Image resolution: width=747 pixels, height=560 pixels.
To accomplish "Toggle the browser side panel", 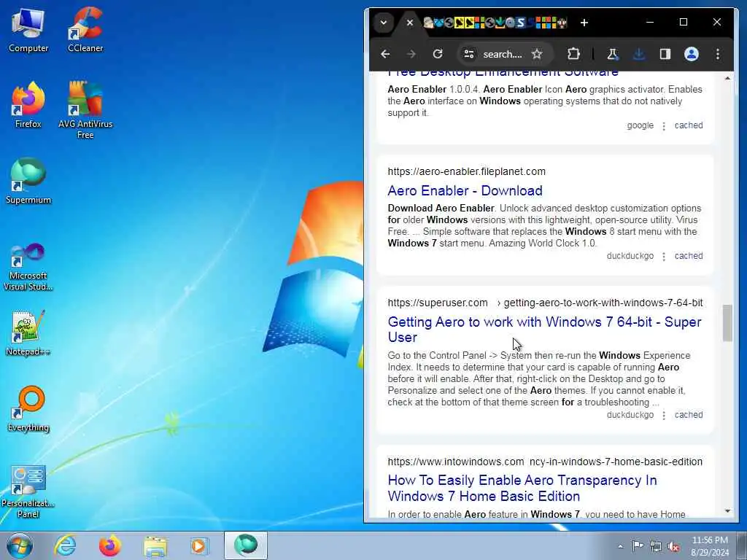I will [665, 54].
